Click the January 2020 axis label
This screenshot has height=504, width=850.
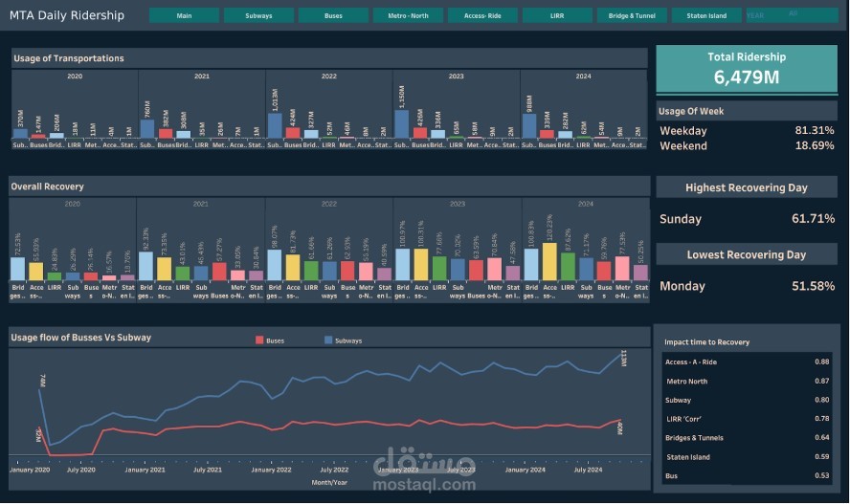coord(30,470)
